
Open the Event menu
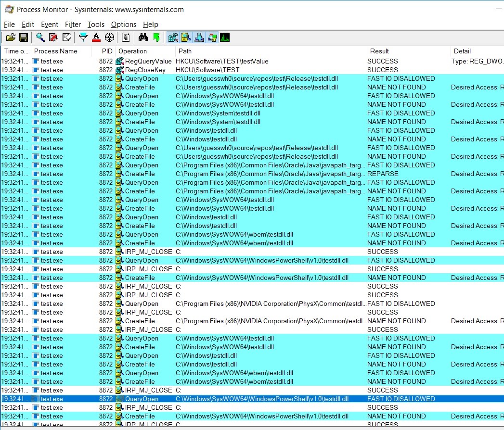point(49,25)
